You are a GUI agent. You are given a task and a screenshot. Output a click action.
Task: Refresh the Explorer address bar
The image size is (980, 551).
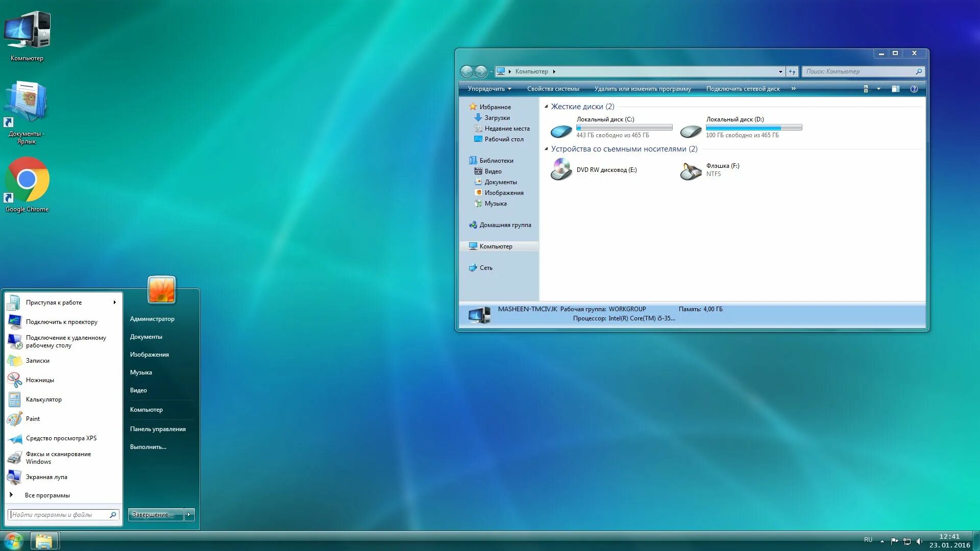tap(792, 71)
